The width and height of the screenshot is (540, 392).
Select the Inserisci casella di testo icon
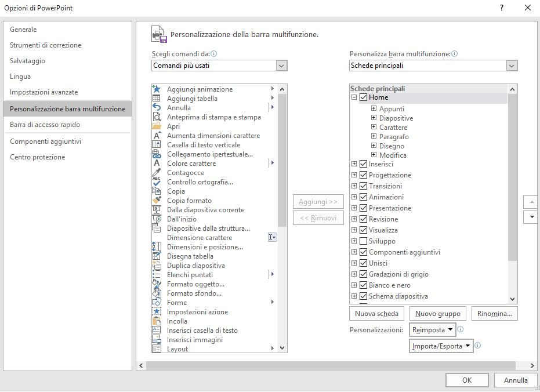157,331
